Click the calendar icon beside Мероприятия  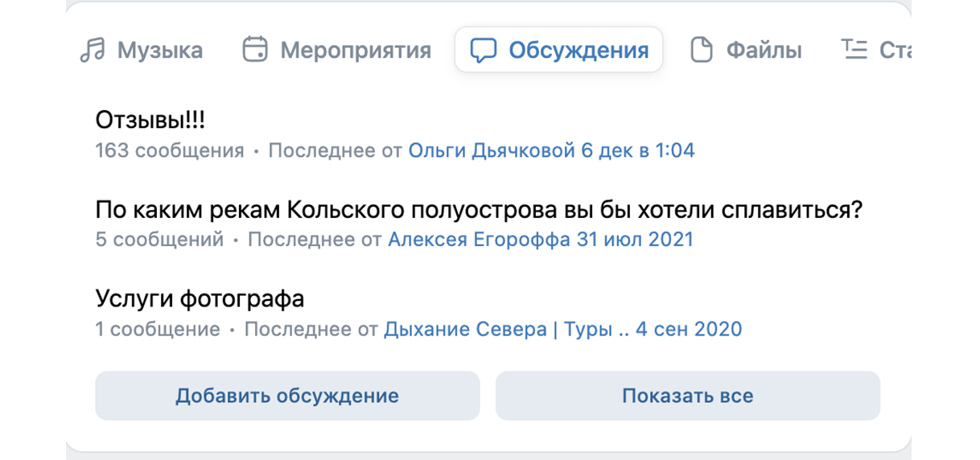coord(255,50)
